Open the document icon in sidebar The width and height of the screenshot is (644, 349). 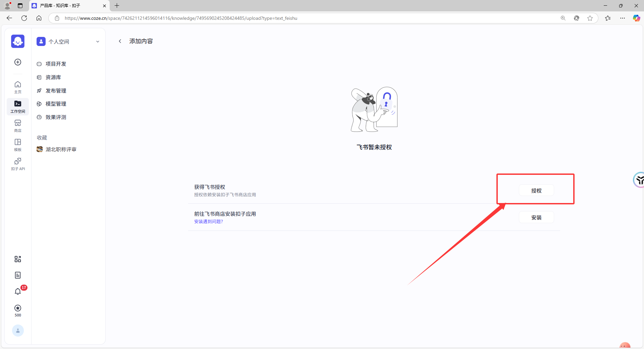(x=18, y=275)
